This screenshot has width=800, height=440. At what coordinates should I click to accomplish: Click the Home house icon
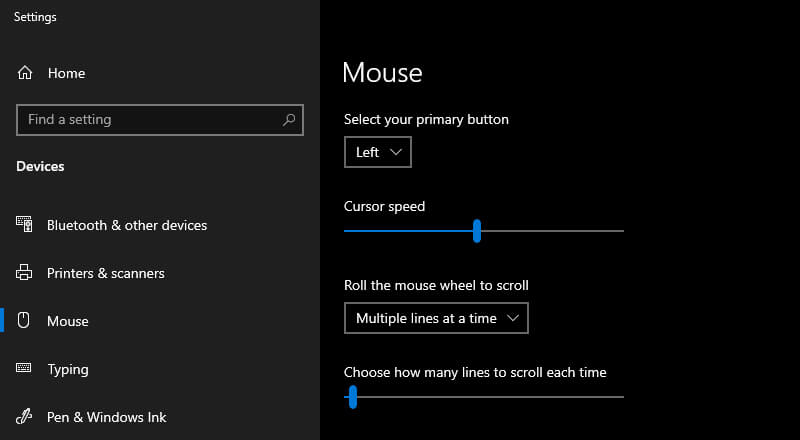tap(25, 73)
